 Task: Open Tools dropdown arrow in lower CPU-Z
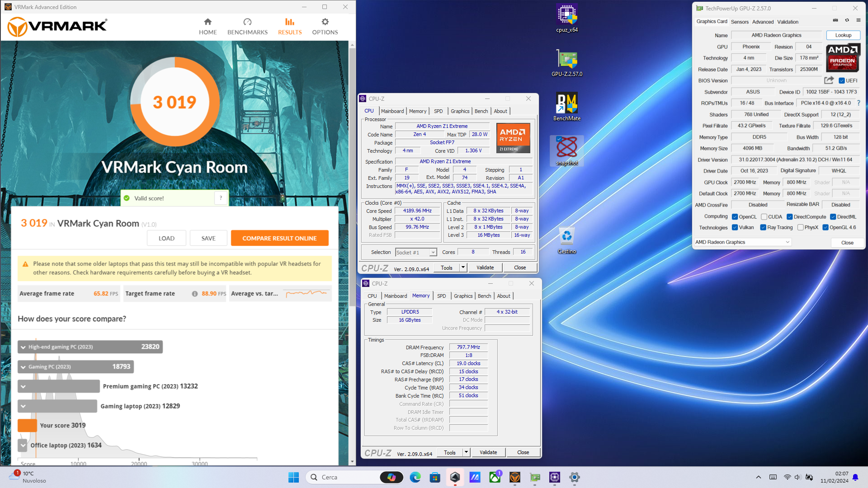466,452
